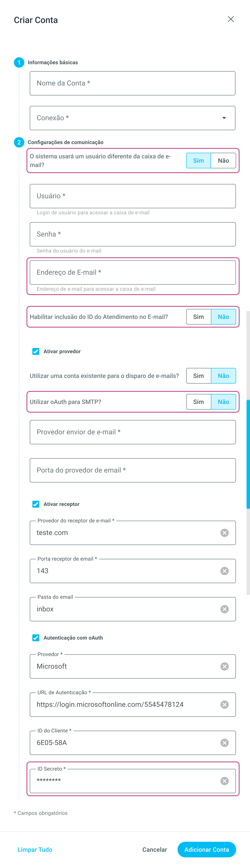Select Sim for Utilizar oAuth para SMTP

[x=198, y=402]
